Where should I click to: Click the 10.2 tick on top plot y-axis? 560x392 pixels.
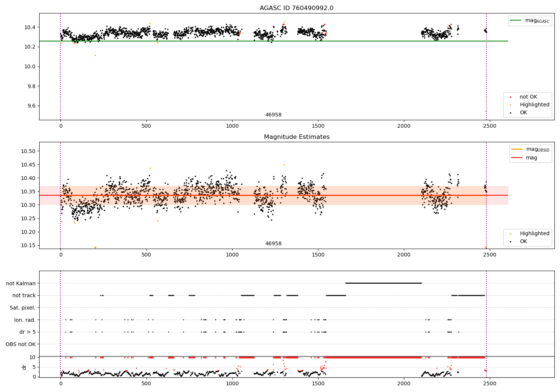[30, 47]
